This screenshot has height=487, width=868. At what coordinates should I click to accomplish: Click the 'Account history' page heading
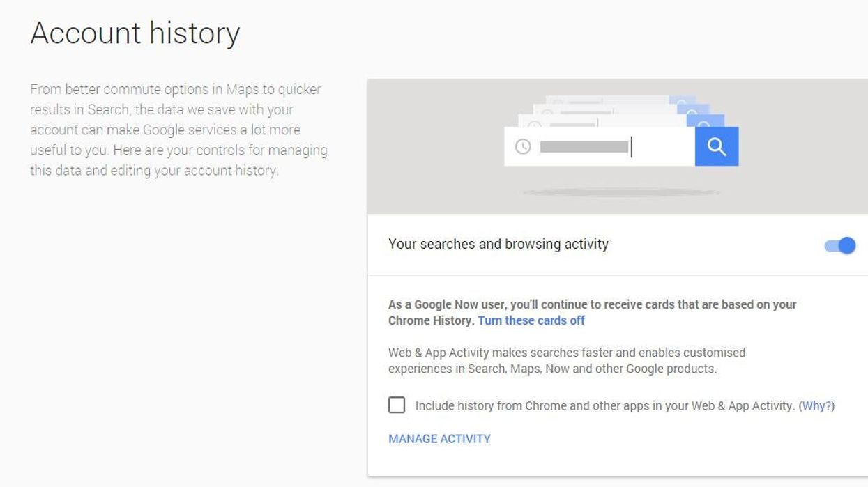pyautogui.click(x=135, y=33)
